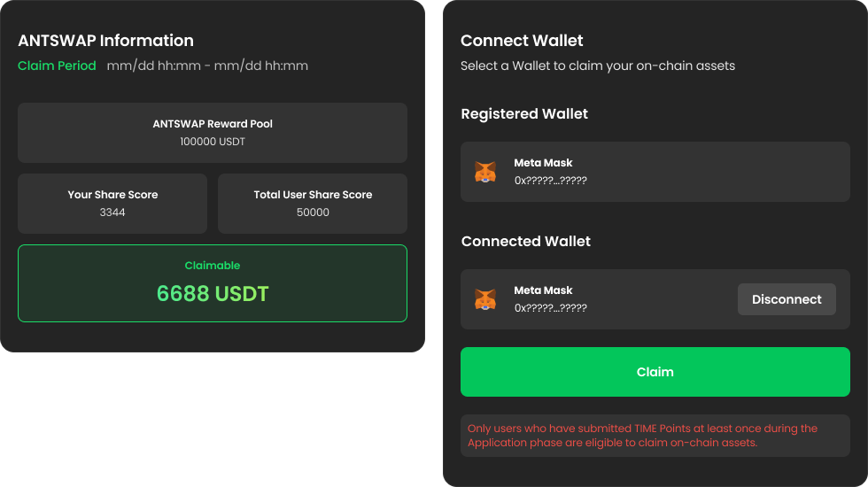The image size is (868, 487).
Task: Click the Registered Wallet section title
Action: [524, 113]
